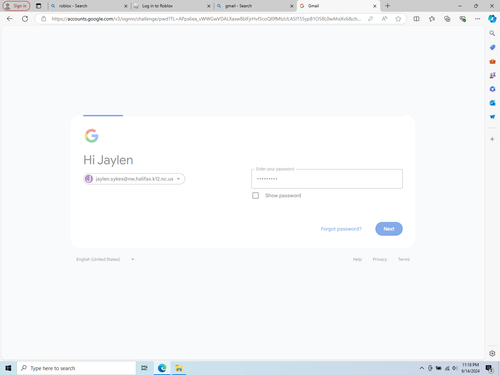Open sidebar Drop paper-plane icon

pos(492,117)
